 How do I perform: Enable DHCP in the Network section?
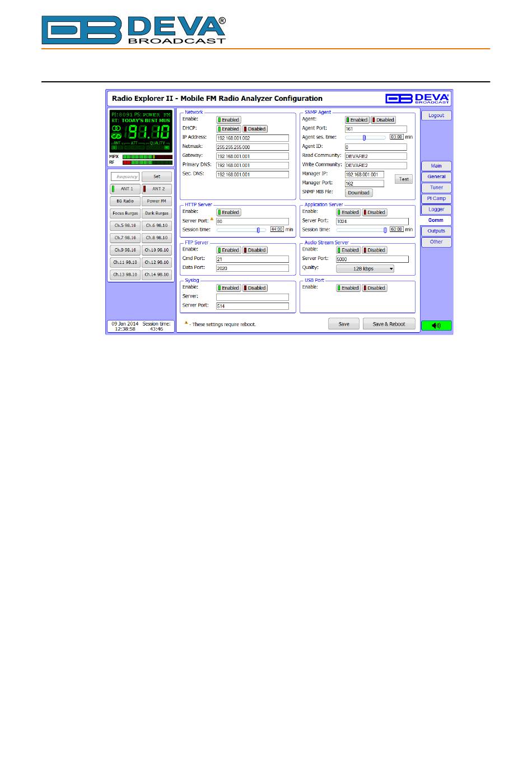228,129
